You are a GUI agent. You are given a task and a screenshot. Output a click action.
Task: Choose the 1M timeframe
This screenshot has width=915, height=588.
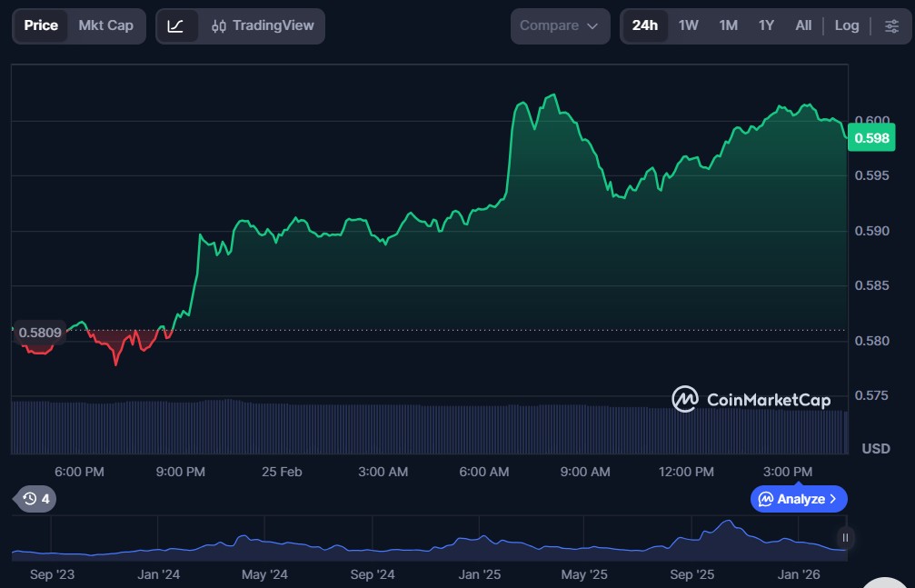pyautogui.click(x=728, y=25)
